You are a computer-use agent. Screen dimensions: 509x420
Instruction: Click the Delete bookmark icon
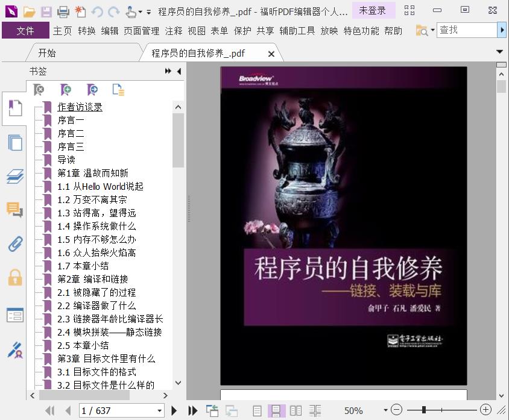coord(39,90)
